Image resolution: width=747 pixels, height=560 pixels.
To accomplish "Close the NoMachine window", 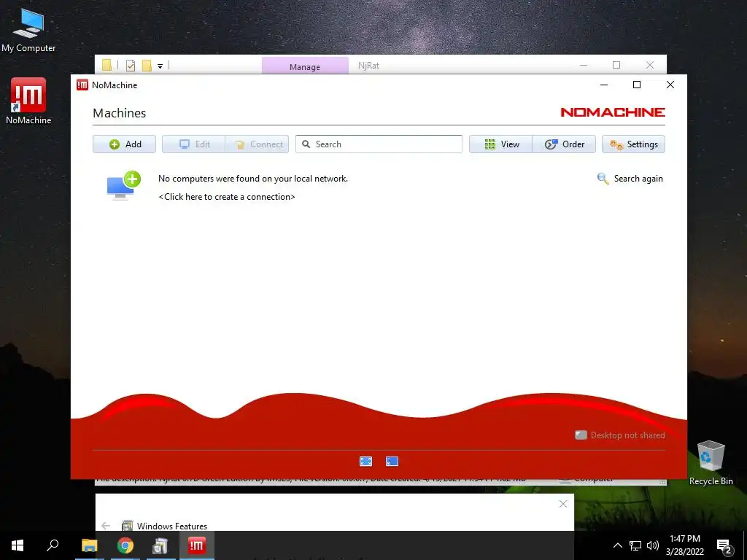I will 670,85.
